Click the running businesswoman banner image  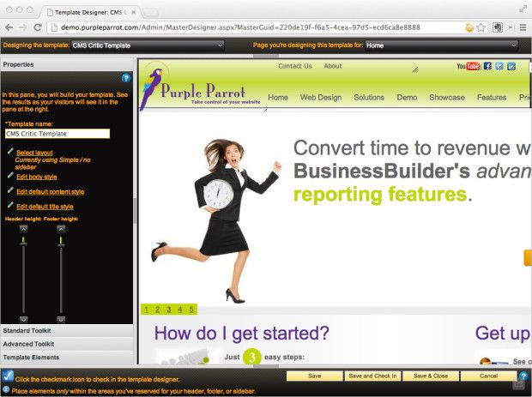(216, 220)
